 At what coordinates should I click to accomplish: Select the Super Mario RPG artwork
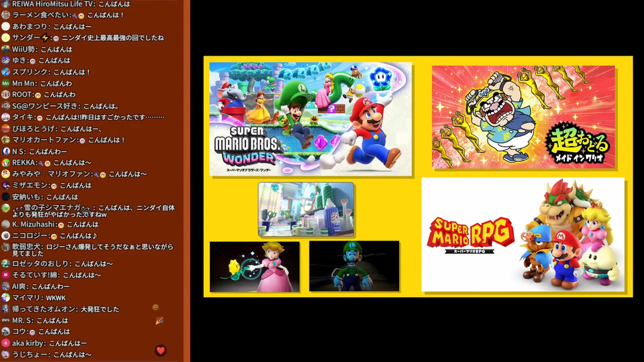(523, 235)
